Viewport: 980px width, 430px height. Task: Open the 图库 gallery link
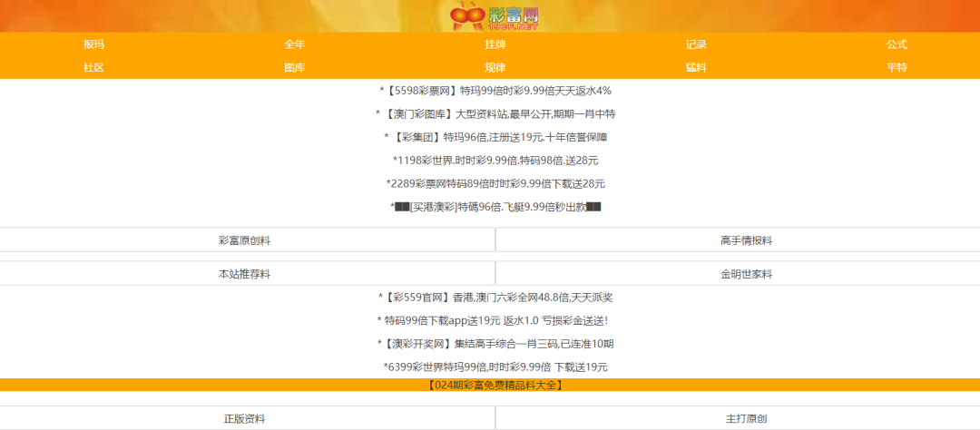pos(294,67)
